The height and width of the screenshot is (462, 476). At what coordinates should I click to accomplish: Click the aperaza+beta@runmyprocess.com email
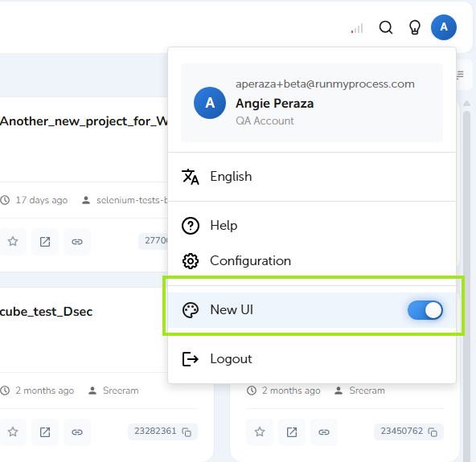pos(325,84)
